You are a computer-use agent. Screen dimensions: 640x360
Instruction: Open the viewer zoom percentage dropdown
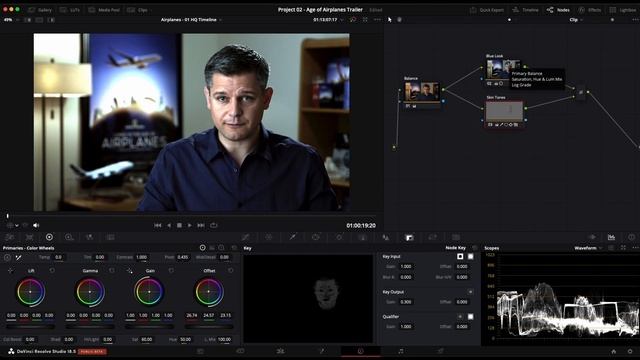tap(11, 20)
